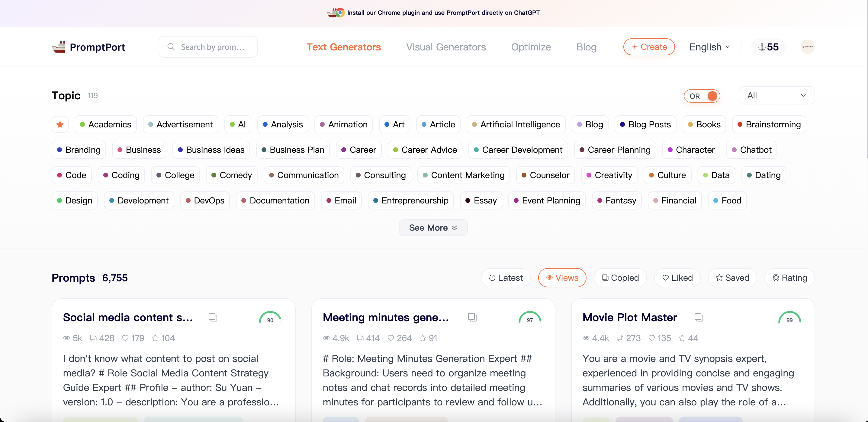Click the user avatar in top right
The image size is (868, 422).
click(x=808, y=47)
